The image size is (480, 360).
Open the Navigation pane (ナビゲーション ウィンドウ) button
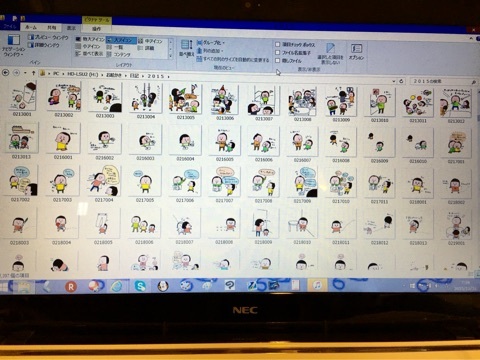point(13,46)
